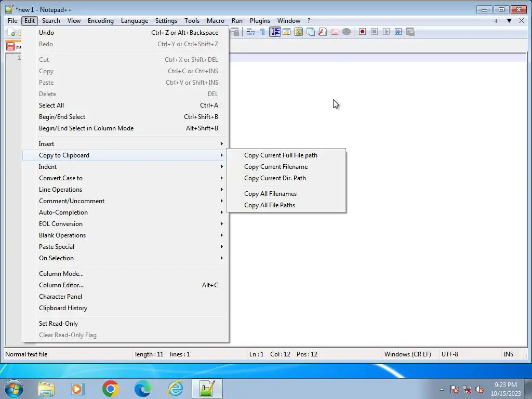Open the tab list dropdown triangle
The width and height of the screenshot is (532, 399).
pyautogui.click(x=509, y=21)
